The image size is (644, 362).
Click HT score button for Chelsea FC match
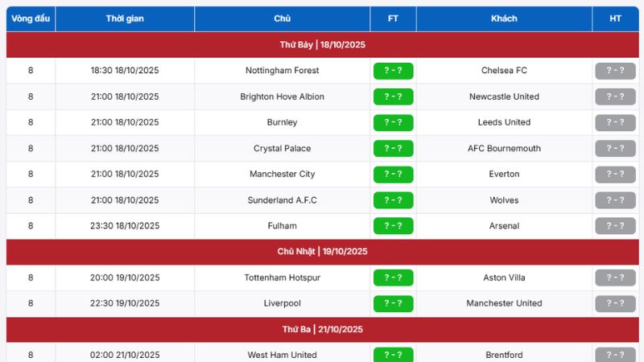pos(615,71)
